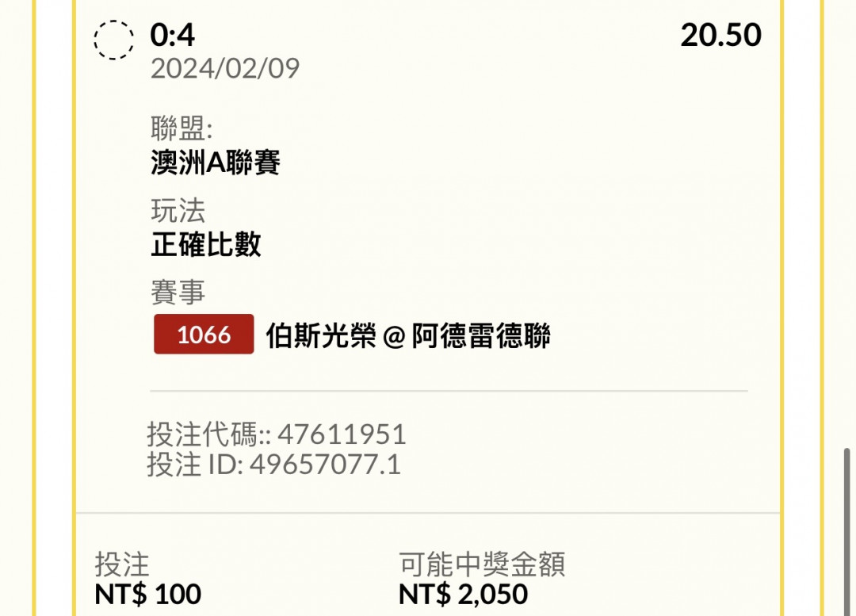
Task: Select the 0:4 correct score pick
Action: (172, 36)
